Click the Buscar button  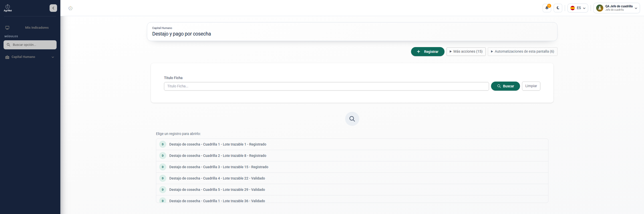tap(505, 86)
